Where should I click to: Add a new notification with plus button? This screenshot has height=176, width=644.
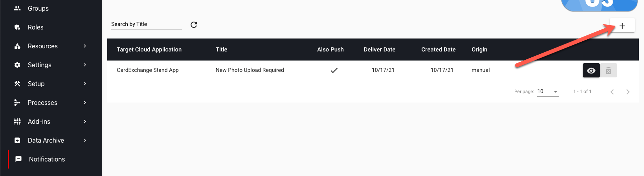[x=622, y=26]
